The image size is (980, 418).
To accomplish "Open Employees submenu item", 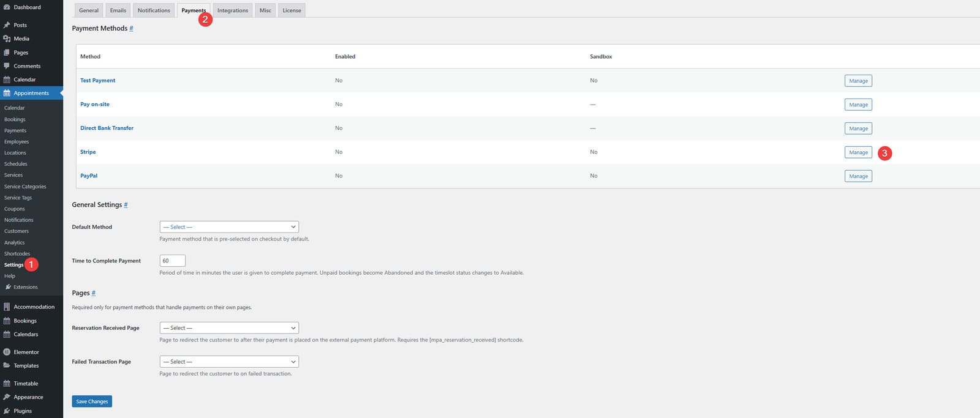I will [17, 141].
